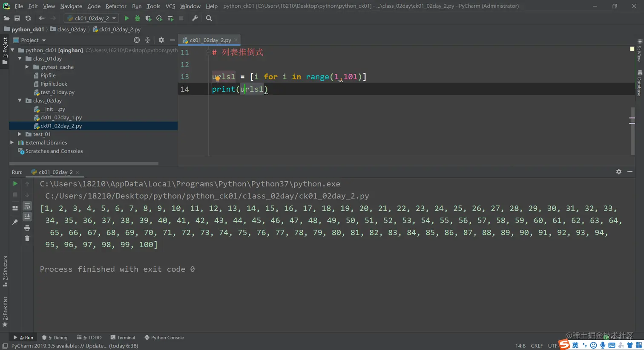The width and height of the screenshot is (644, 350).
Task: Select ck01_02day_1.py in project tree
Action: (57, 118)
